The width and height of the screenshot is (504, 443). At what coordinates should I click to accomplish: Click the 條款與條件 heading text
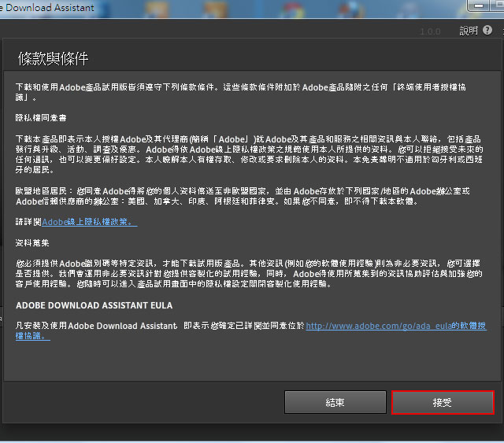53,59
